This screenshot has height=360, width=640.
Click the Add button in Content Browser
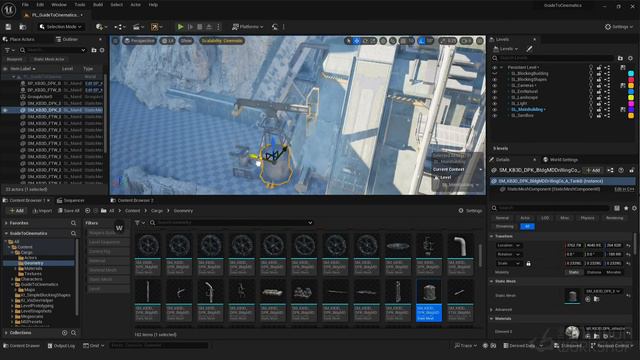(16, 211)
